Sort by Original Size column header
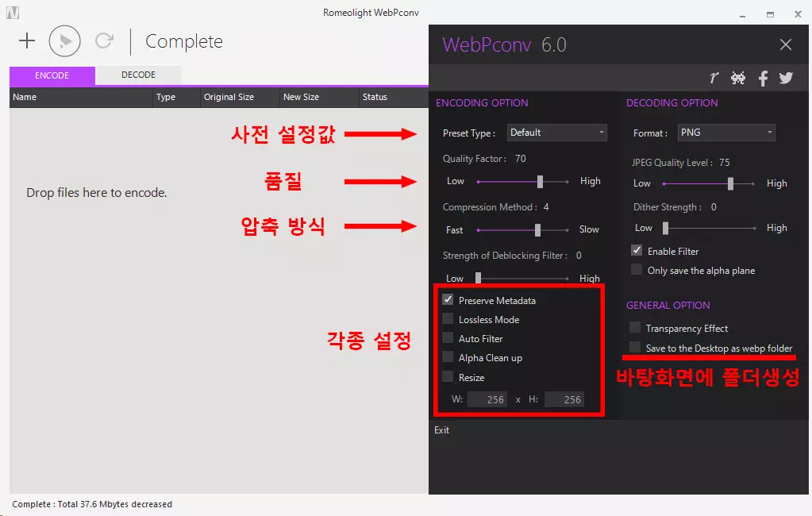Image resolution: width=812 pixels, height=516 pixels. coord(240,97)
